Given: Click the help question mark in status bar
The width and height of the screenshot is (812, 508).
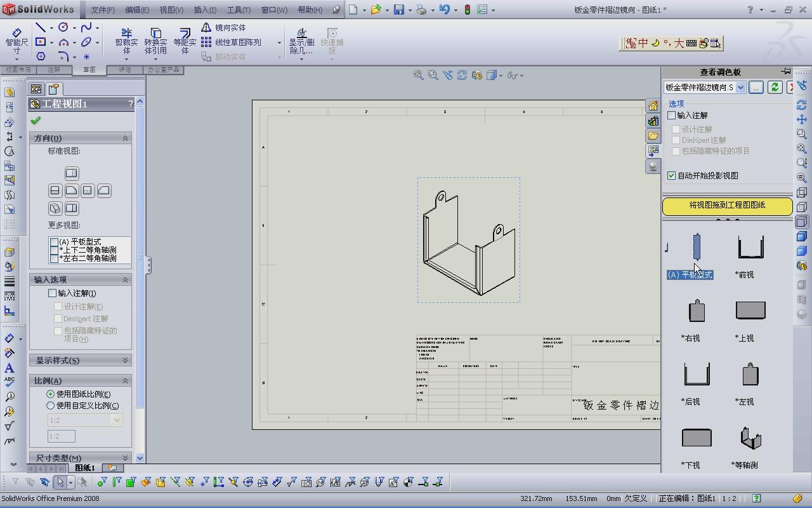Looking at the screenshot, I should [756, 498].
